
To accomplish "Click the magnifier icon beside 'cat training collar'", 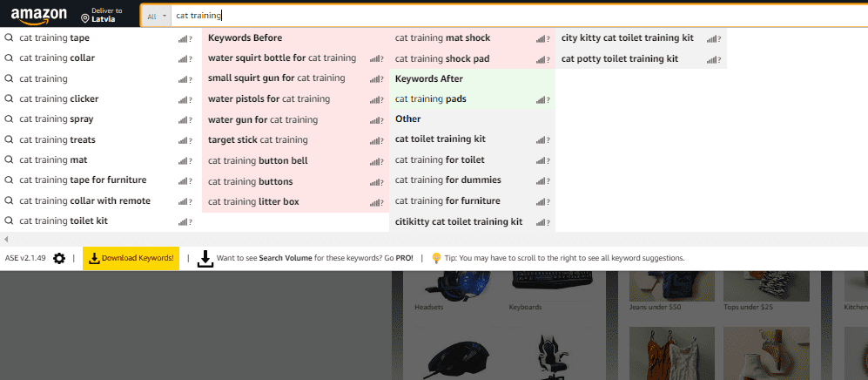I will [x=9, y=58].
